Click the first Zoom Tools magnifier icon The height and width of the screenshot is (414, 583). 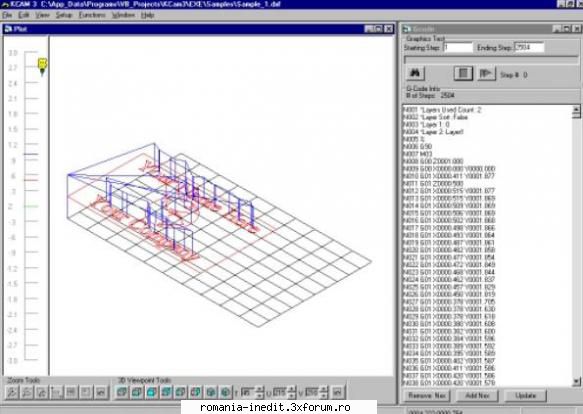(x=12, y=392)
